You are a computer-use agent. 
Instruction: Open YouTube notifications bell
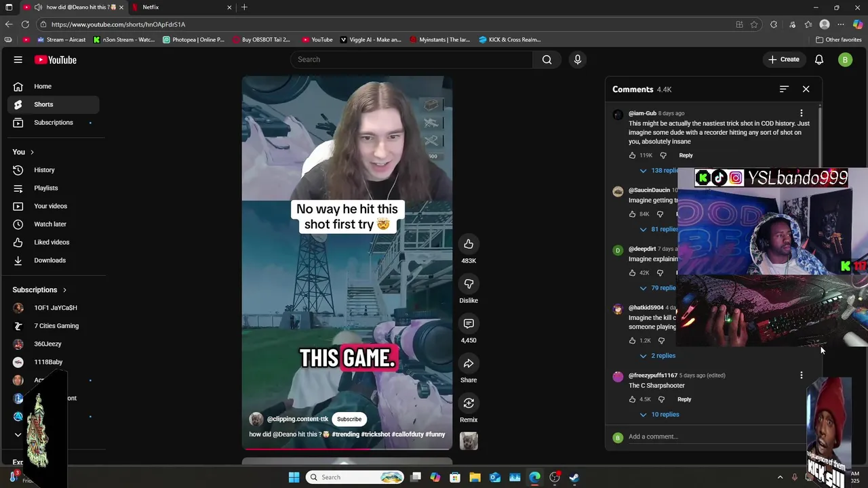coord(819,60)
